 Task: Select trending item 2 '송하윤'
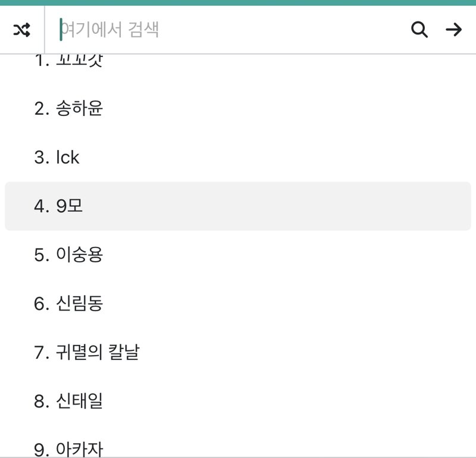(x=237, y=108)
